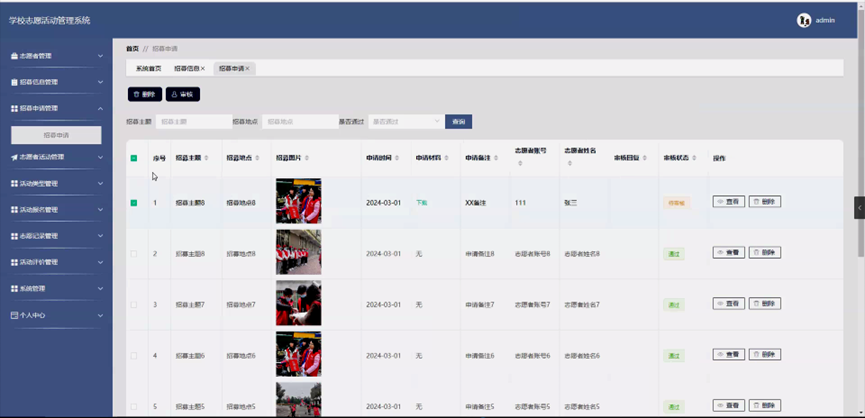The height and width of the screenshot is (418, 865).
Task: Click the 个人中心 sidebar icon
Action: tap(14, 315)
